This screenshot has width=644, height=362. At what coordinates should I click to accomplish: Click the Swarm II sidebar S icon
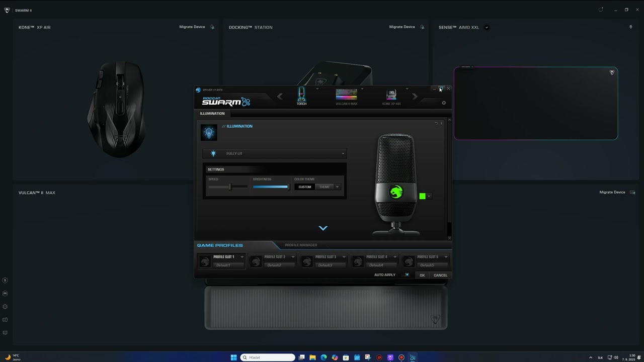[5, 281]
